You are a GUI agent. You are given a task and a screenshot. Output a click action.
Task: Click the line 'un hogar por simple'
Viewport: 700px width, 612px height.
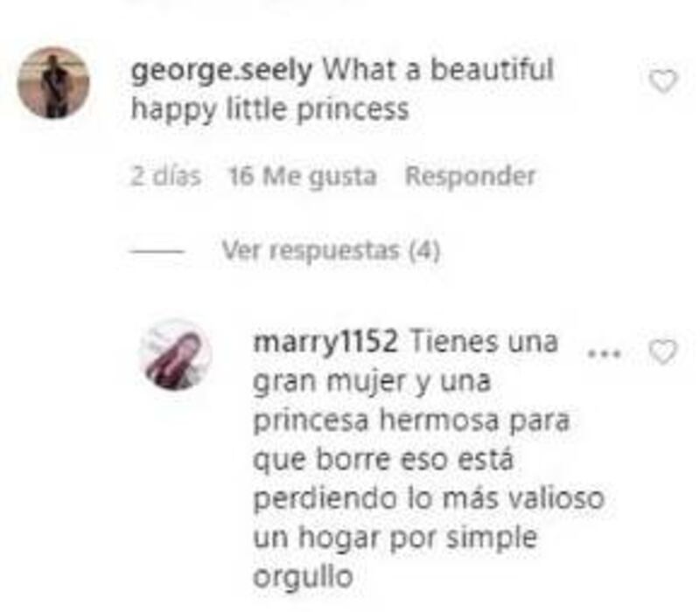(x=395, y=539)
